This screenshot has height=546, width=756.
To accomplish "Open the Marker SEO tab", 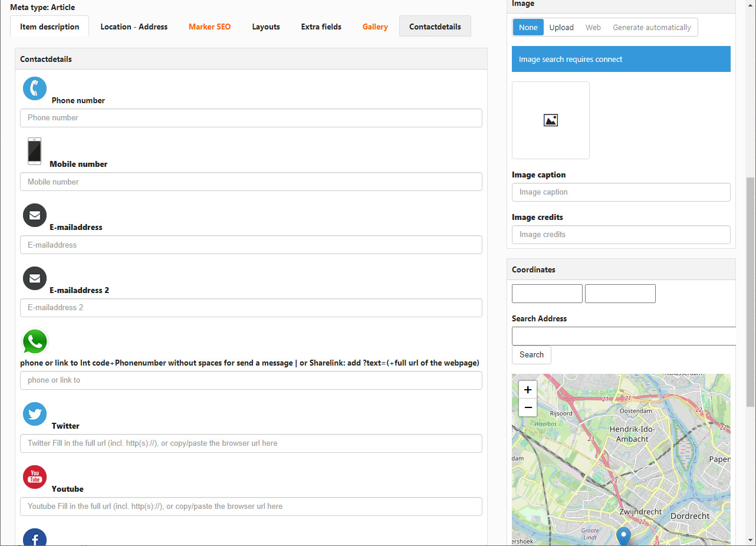I will [x=210, y=27].
